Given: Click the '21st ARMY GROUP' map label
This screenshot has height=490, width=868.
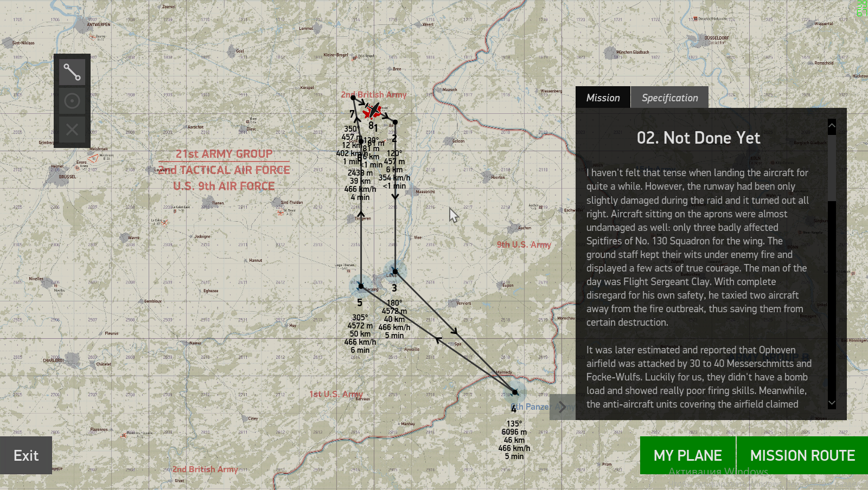Looking at the screenshot, I should (x=224, y=154).
